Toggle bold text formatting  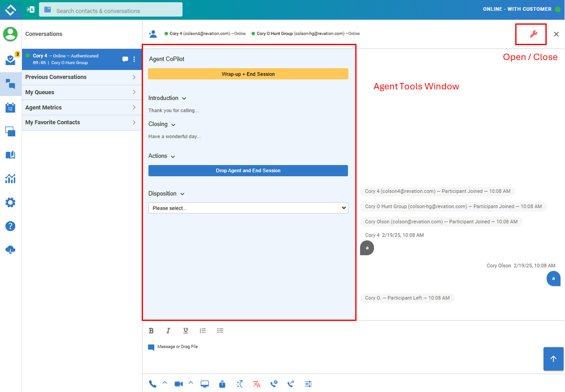click(x=151, y=331)
